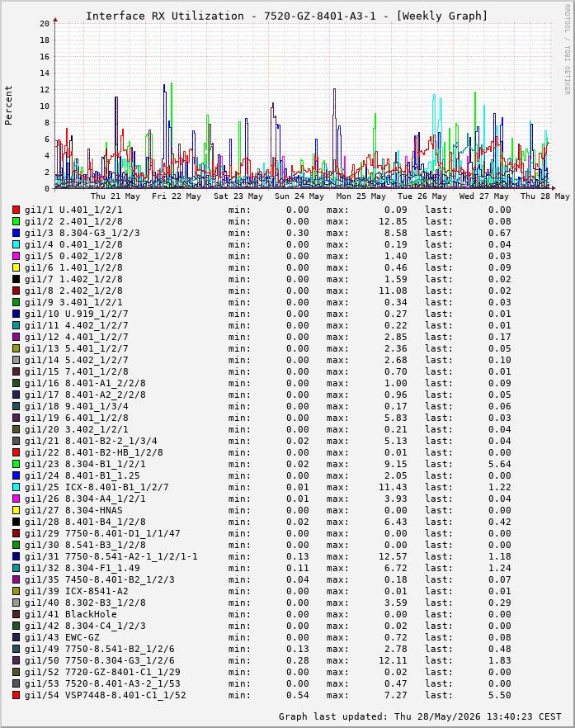Click the cyan swatch for gi1/4 0.401_1/2/8
Screen dimensions: 575x728
16,244
